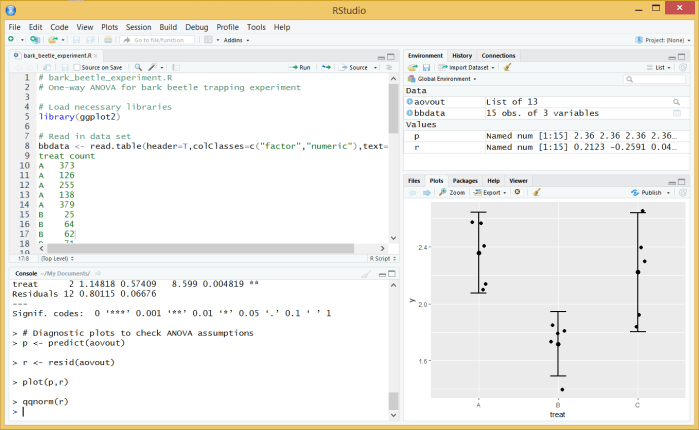Open the Export dropdown in Plots pane
699x430 pixels.
(x=489, y=192)
